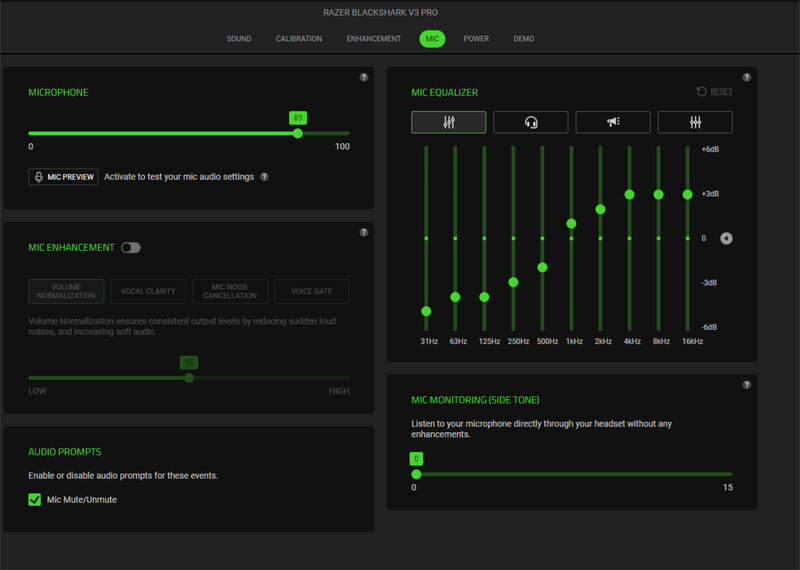Click the 1kHz equalizer band knob

pos(571,224)
